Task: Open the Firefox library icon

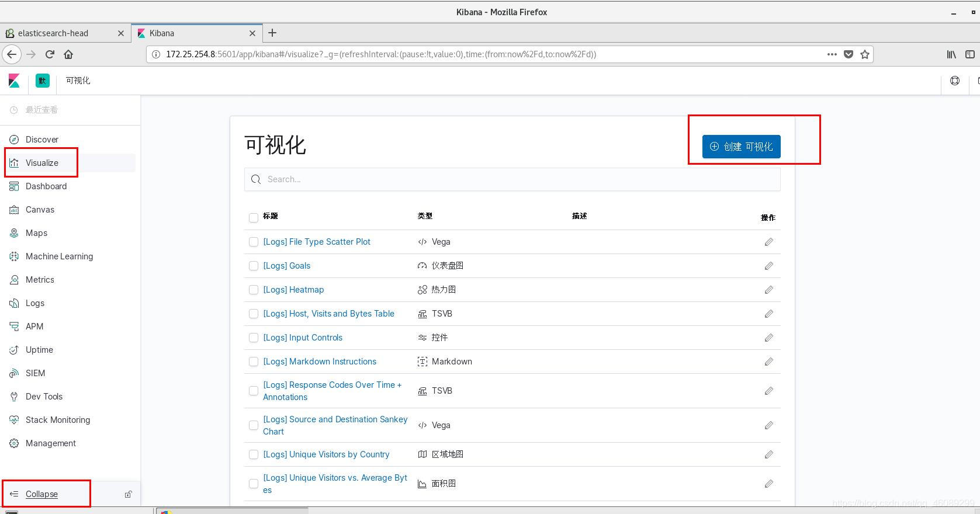Action: pos(951,54)
